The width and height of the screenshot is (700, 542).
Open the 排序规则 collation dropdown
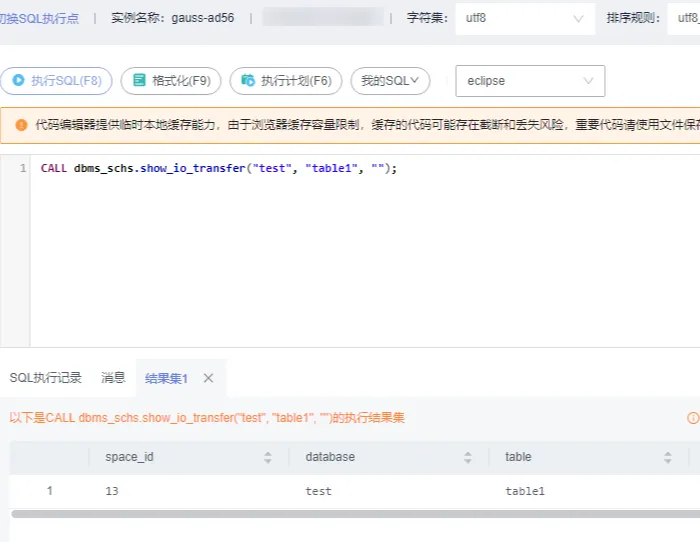pos(684,18)
